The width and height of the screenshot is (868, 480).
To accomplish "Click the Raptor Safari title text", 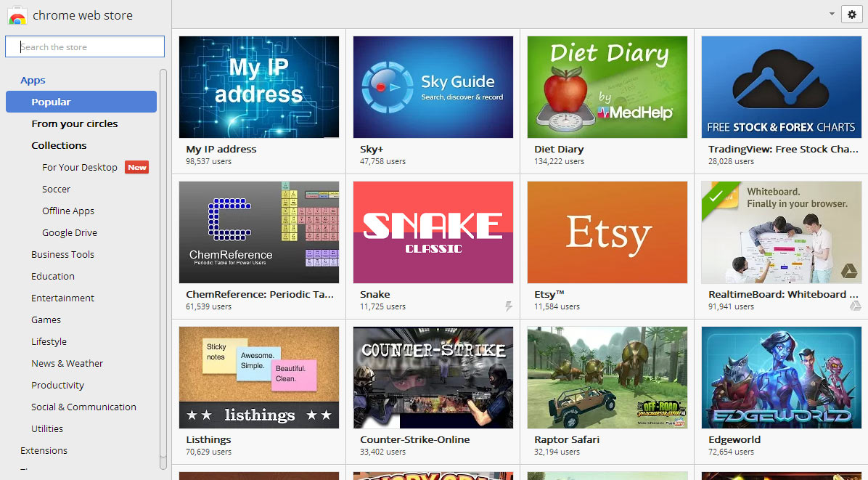I will tap(567, 439).
